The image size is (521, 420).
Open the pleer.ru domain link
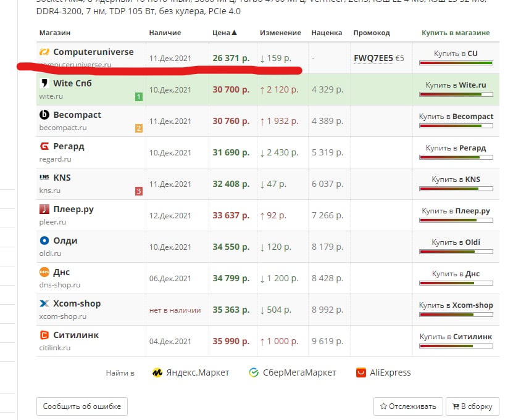52,222
